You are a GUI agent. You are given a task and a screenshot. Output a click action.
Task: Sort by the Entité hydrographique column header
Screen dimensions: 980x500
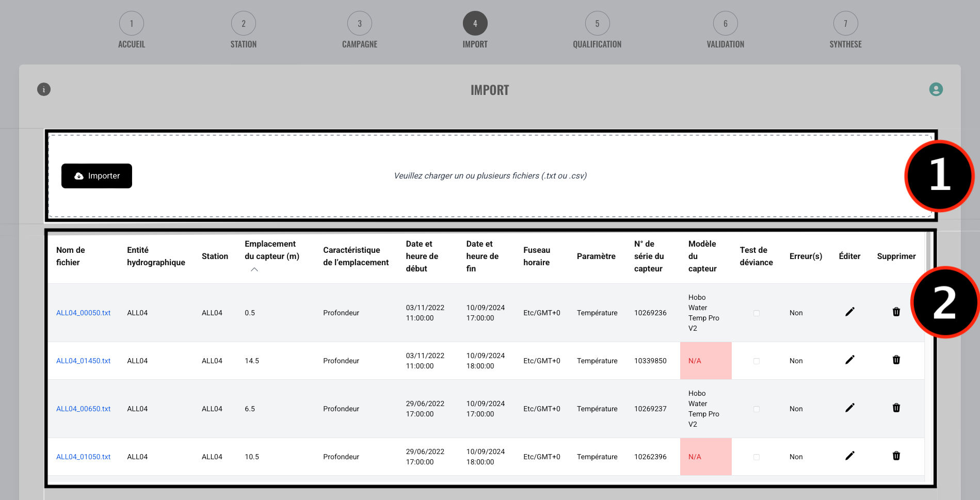tap(156, 256)
